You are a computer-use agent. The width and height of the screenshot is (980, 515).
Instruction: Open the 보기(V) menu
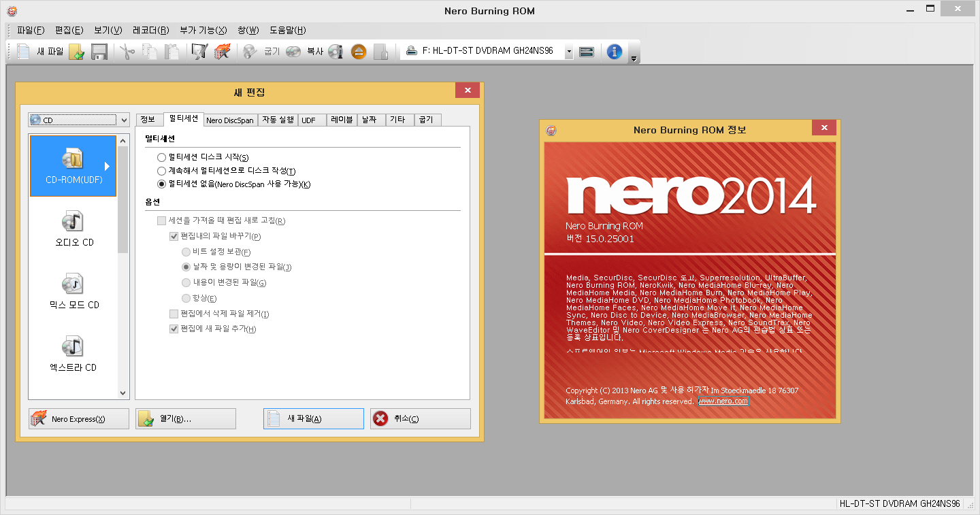(x=108, y=30)
